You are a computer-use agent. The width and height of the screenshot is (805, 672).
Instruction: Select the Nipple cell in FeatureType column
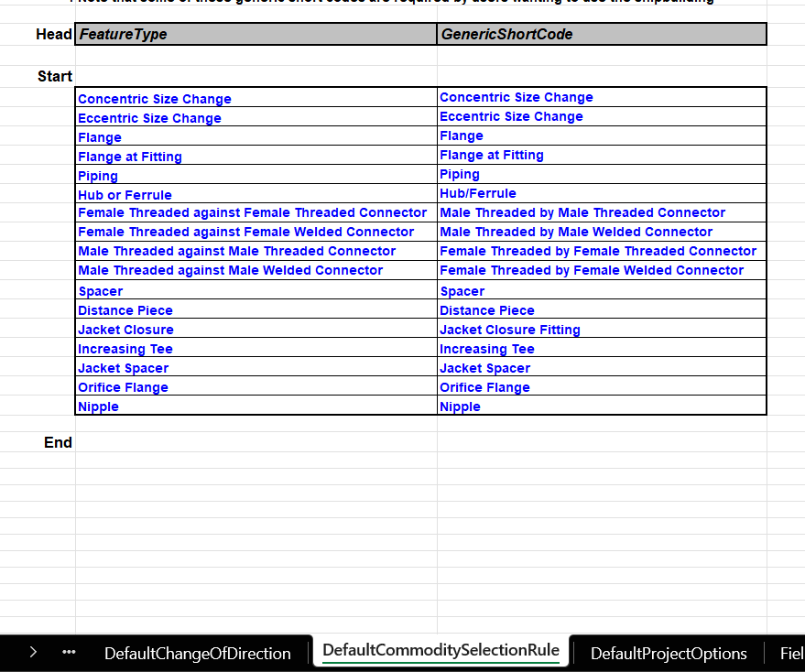pyautogui.click(x=256, y=405)
